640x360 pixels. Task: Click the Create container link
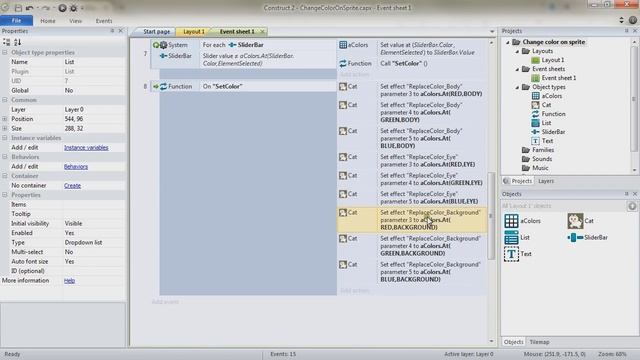tap(72, 185)
